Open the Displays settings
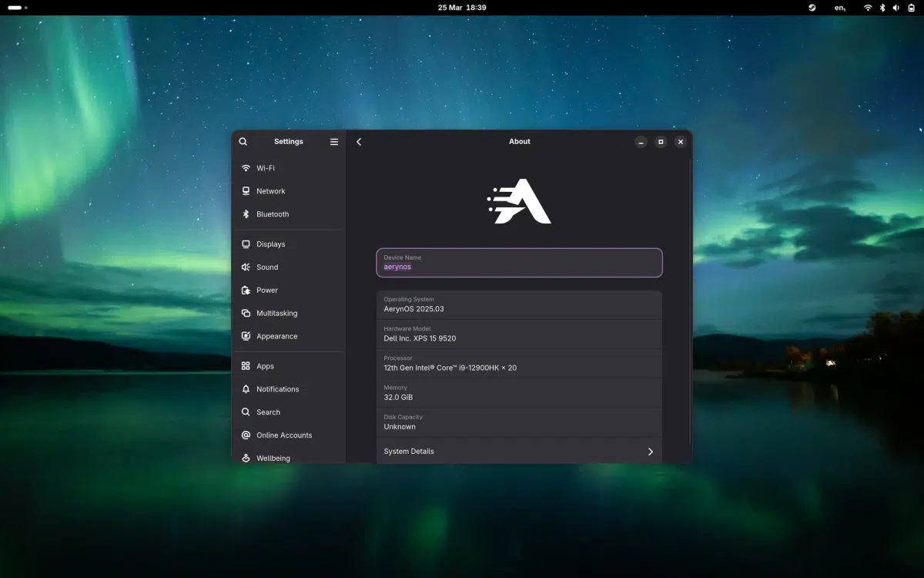Screen dimensions: 924x578 coord(271,244)
